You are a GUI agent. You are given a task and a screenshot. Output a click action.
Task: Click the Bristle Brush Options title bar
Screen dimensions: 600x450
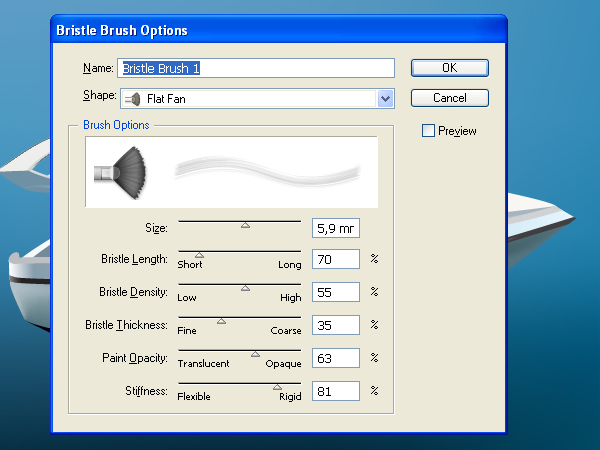click(279, 30)
